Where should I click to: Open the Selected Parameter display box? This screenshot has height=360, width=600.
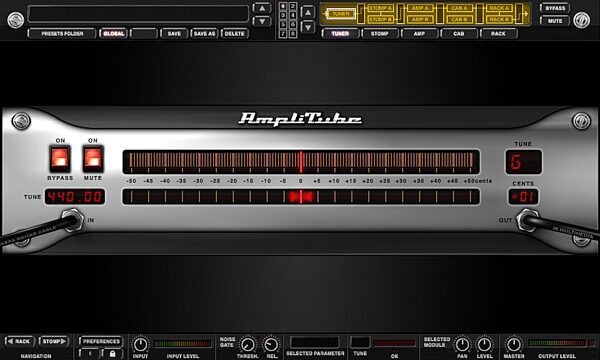pos(315,342)
